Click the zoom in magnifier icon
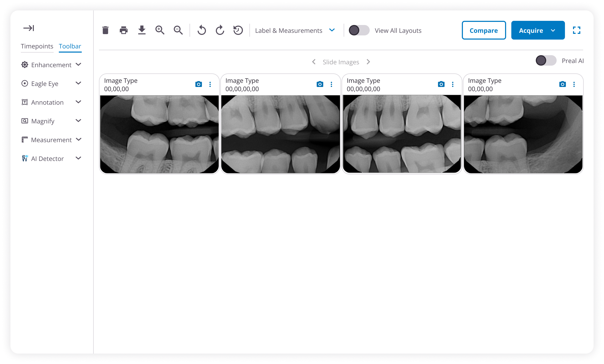The width and height of the screenshot is (604, 364). pyautogui.click(x=160, y=30)
